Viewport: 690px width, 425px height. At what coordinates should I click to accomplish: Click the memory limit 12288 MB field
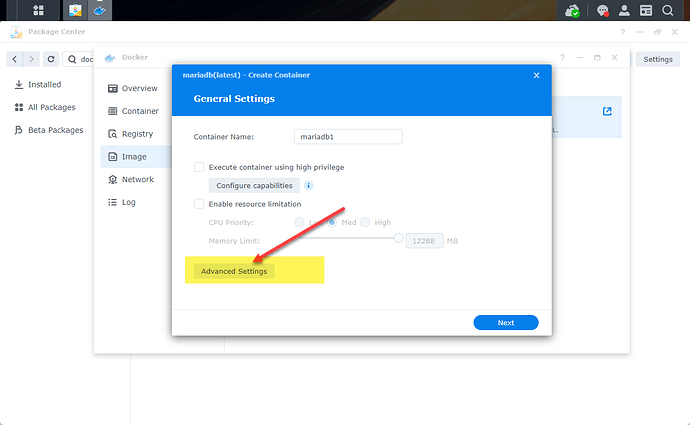[424, 241]
